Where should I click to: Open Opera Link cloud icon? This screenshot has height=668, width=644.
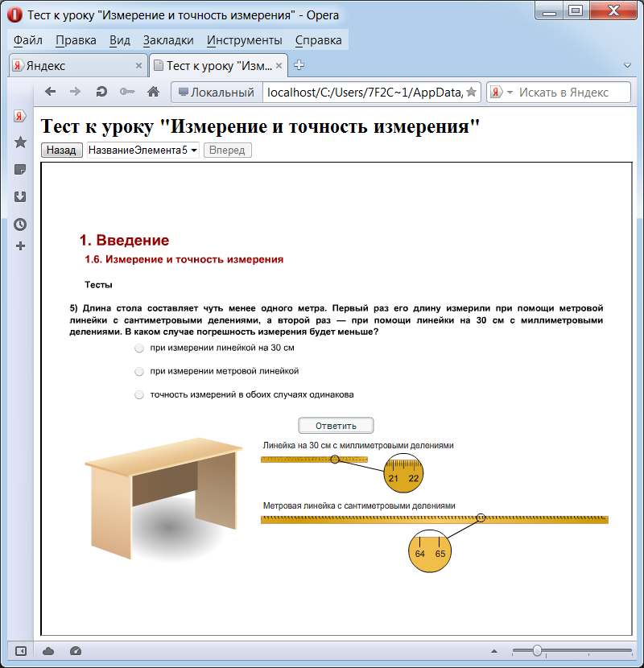(48, 651)
